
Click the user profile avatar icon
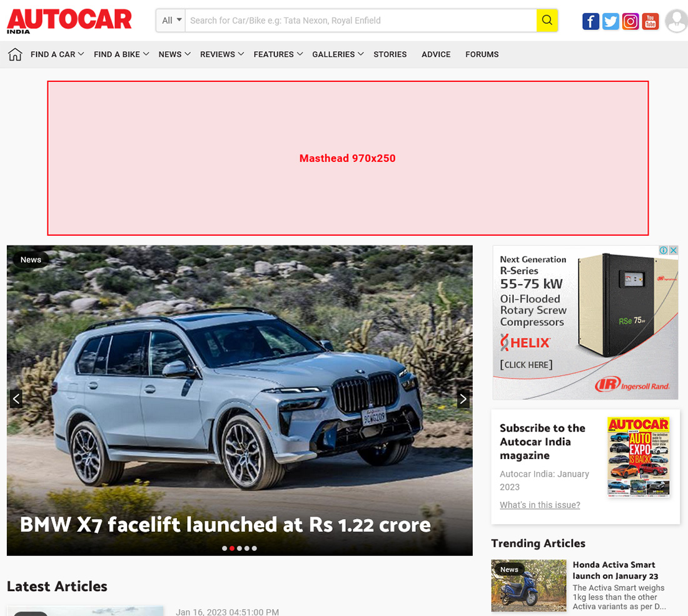[677, 21]
